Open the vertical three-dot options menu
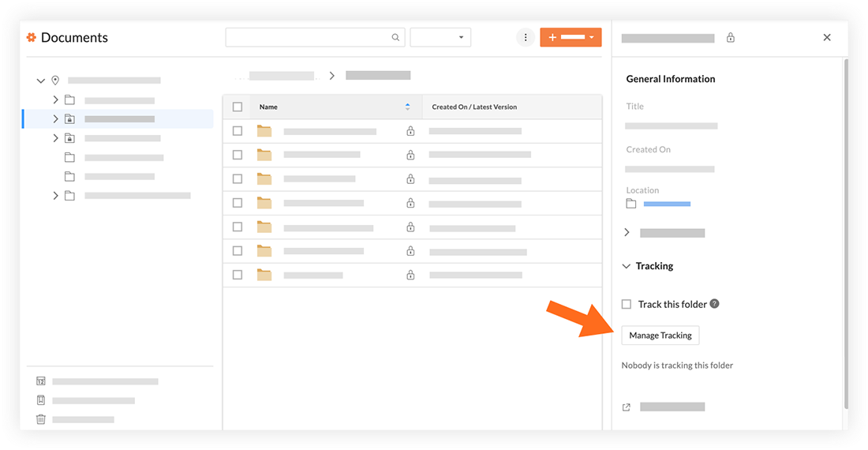Screen dimensions: 868x450 526,38
